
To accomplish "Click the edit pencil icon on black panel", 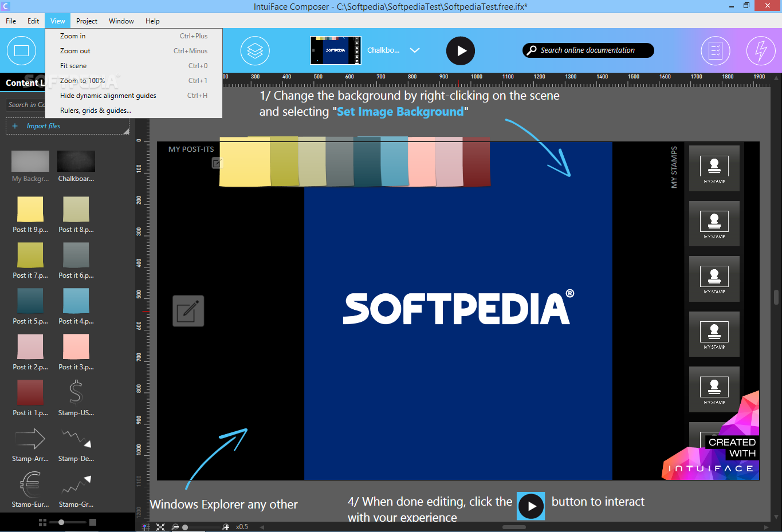I will (x=188, y=311).
